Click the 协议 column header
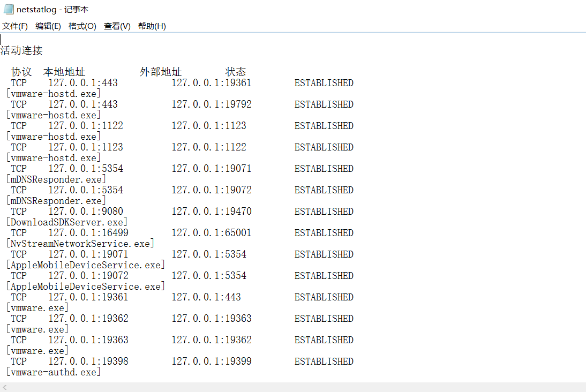The image size is (586, 392). 21,72
